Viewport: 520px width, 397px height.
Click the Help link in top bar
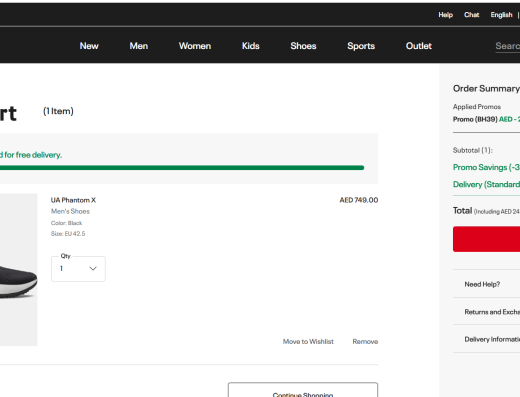click(x=445, y=15)
